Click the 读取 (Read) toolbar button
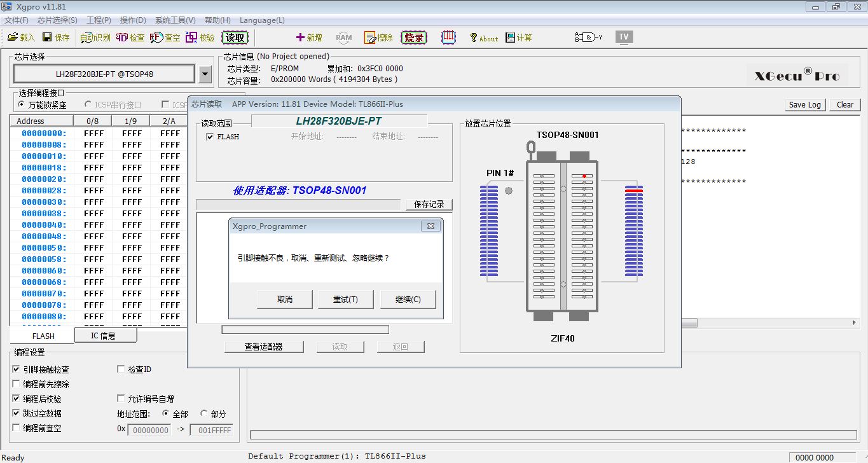868x463 pixels. pos(235,38)
